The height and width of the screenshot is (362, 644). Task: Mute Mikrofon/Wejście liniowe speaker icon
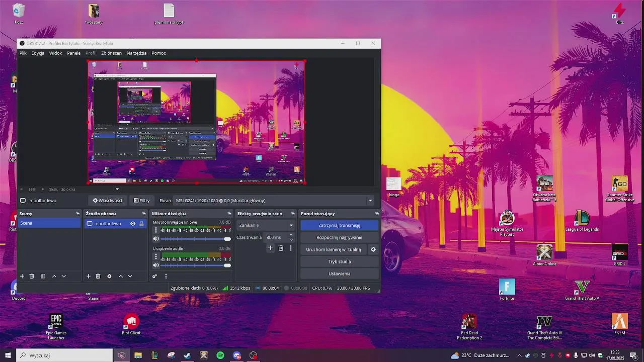[x=156, y=239]
